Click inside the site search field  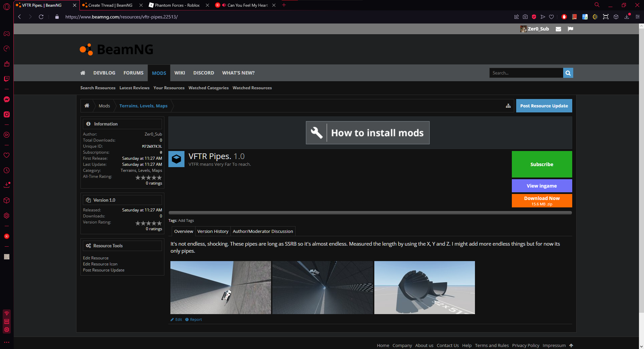tap(526, 73)
